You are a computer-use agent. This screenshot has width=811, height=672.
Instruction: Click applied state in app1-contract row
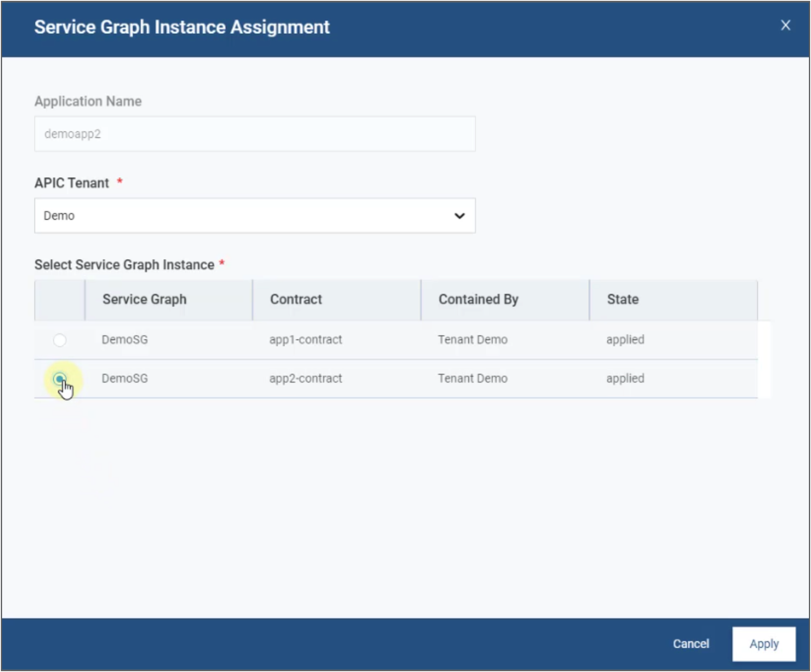click(625, 340)
